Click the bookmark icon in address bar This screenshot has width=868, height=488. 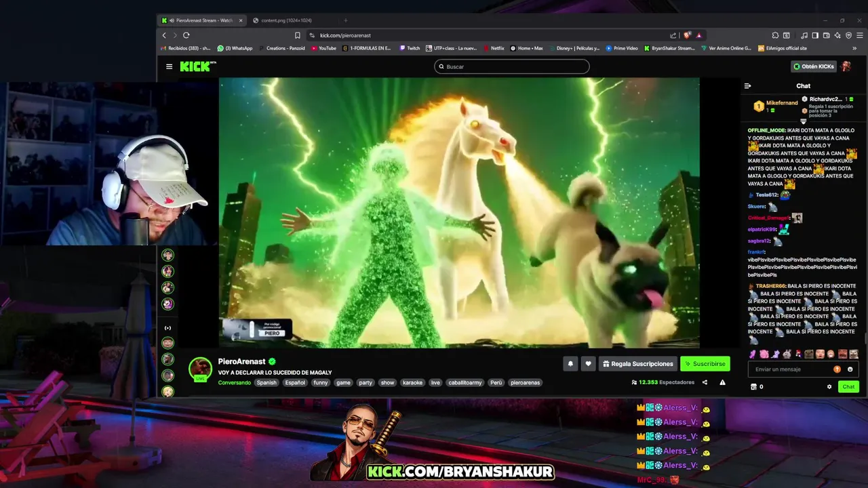pos(297,35)
